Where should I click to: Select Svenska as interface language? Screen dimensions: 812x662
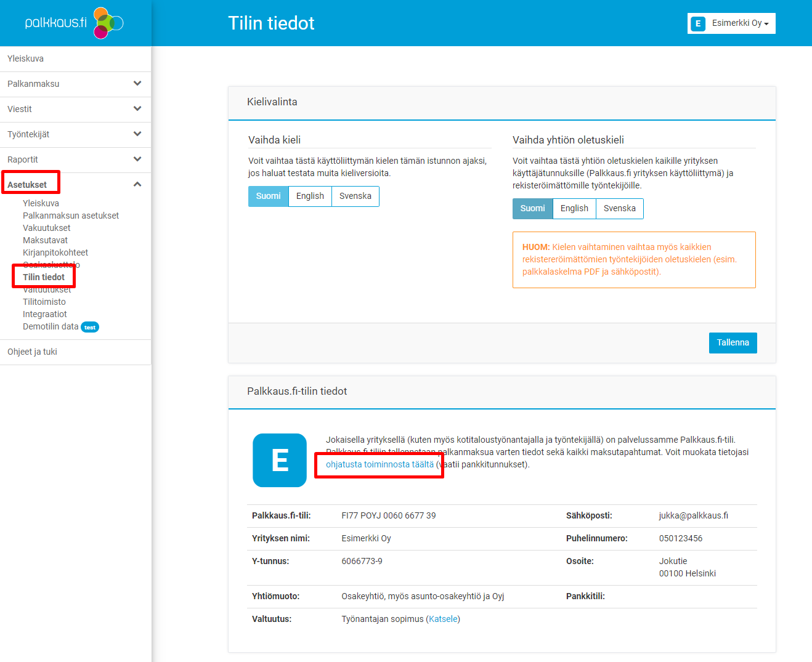[355, 196]
